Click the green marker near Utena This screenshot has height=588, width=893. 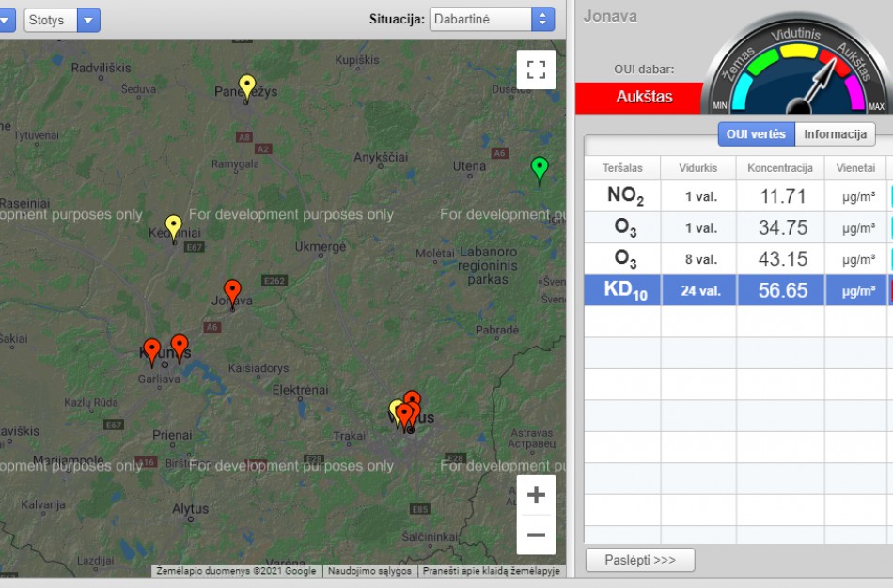click(x=540, y=169)
